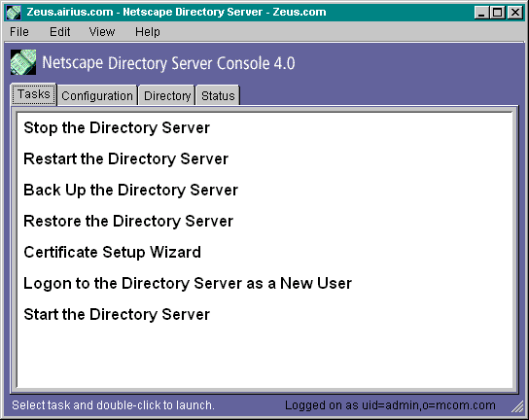The width and height of the screenshot is (529, 420).
Task: Click the 'Logged on as uid=admin,o=mcom.com' status text
Action: [x=390, y=405]
